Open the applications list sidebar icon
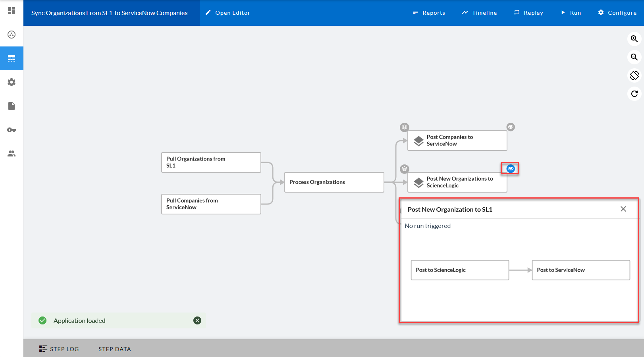 pyautogui.click(x=12, y=58)
